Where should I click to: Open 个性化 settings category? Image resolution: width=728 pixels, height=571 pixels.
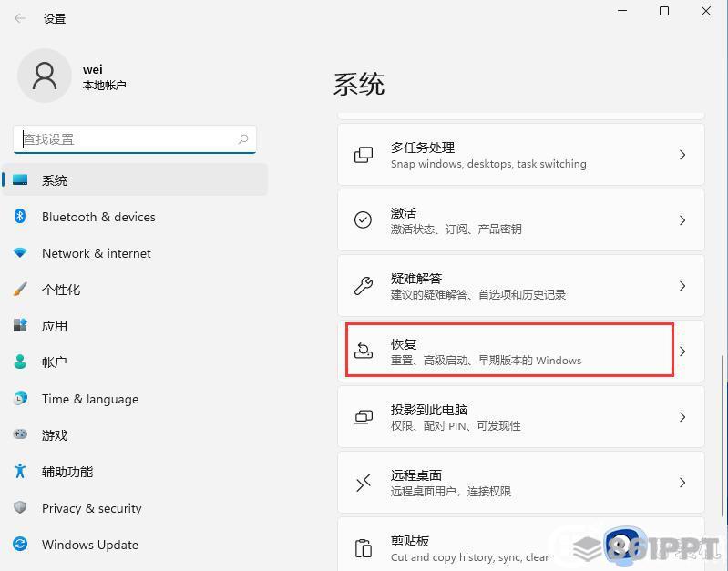(x=135, y=290)
